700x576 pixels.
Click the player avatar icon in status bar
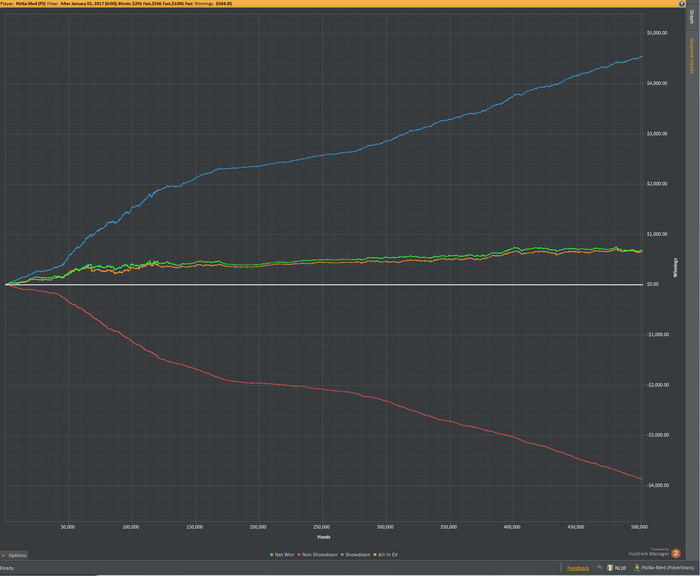point(637,568)
